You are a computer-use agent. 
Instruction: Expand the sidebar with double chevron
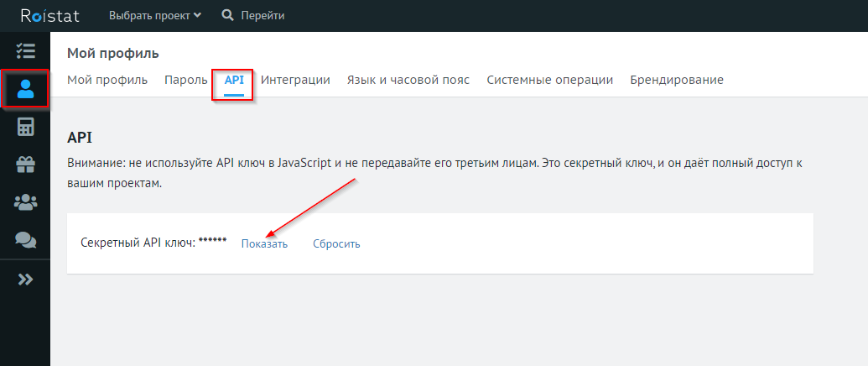click(25, 280)
